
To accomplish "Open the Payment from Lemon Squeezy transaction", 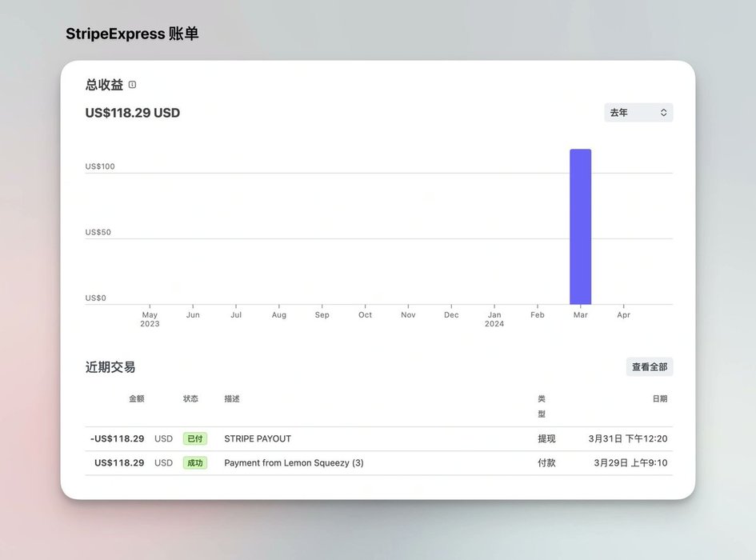I will coord(294,462).
